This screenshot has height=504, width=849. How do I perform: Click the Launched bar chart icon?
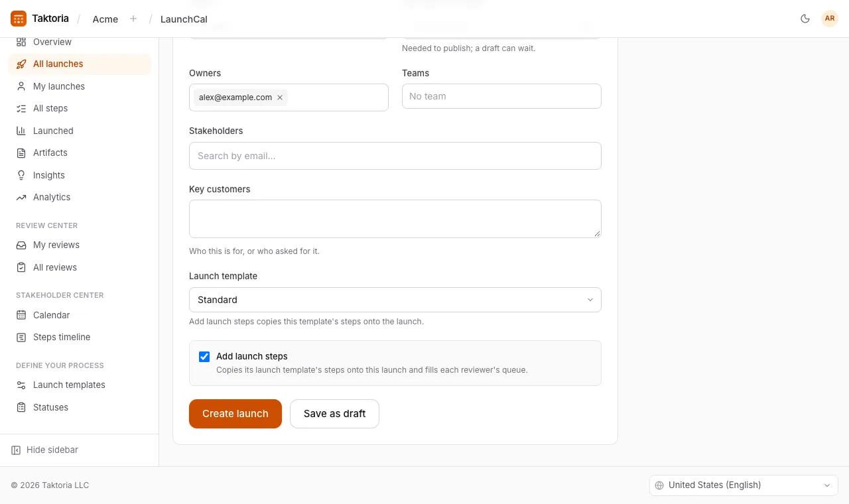(21, 131)
